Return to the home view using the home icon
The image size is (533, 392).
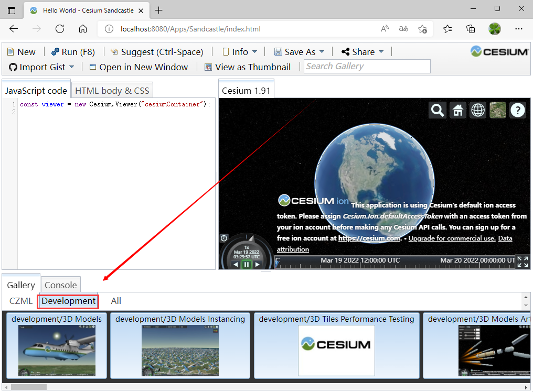[x=457, y=110]
